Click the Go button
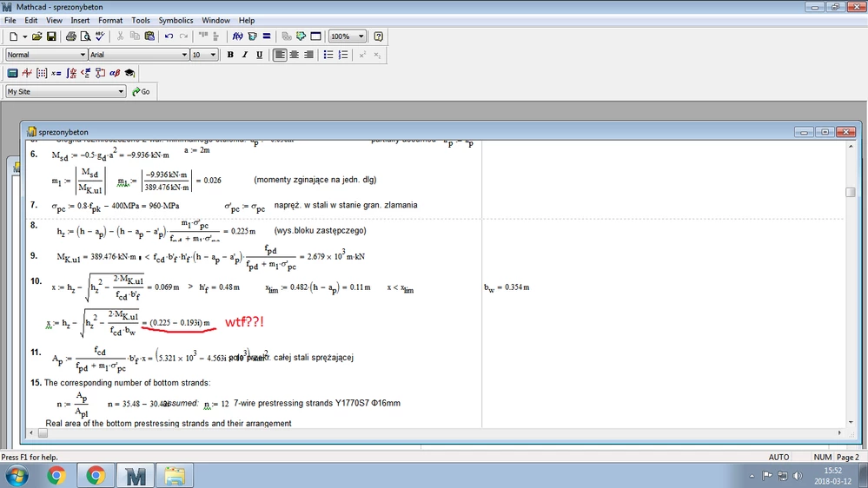The width and height of the screenshot is (868, 488). click(141, 92)
